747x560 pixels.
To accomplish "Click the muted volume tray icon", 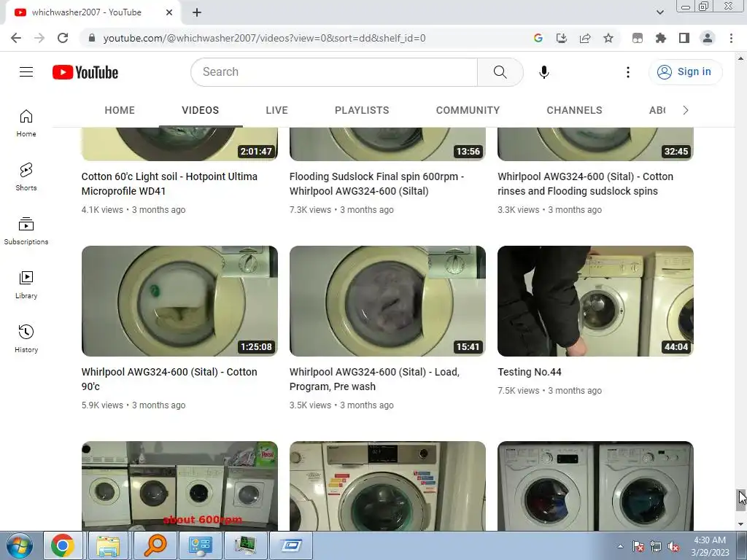I will tap(673, 547).
